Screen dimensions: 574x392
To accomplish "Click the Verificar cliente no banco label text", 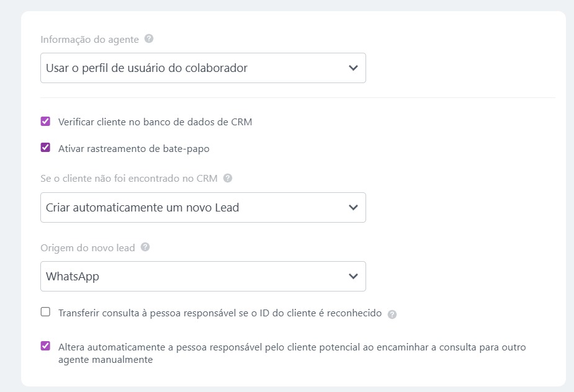I will (155, 122).
